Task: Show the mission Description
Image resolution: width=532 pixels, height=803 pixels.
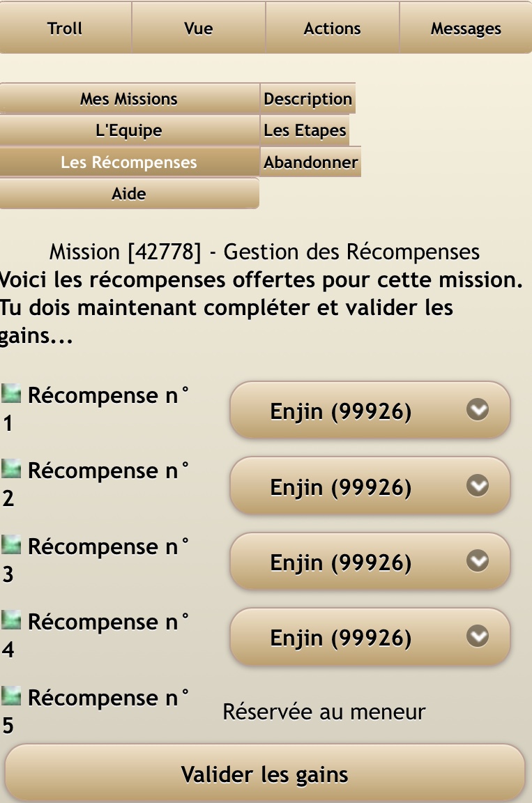Action: (x=307, y=99)
